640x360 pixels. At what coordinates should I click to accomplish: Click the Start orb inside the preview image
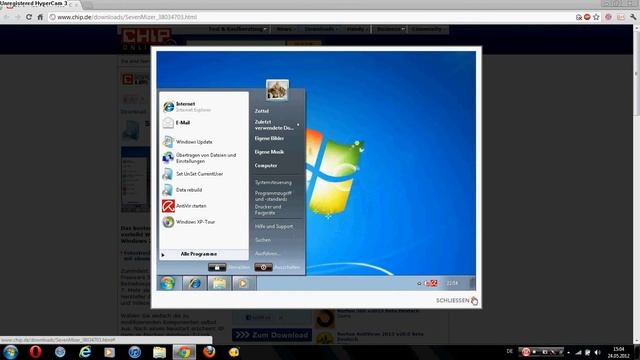pos(167,283)
